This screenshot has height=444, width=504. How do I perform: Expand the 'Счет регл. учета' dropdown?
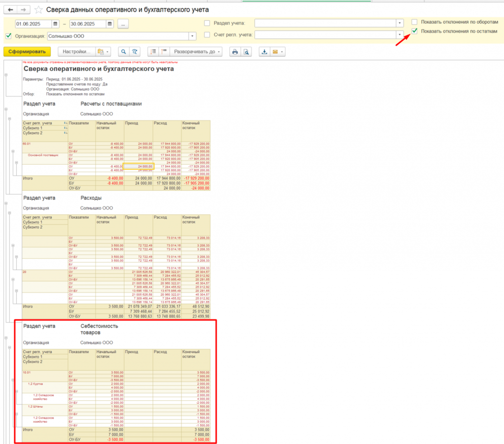[x=400, y=34]
